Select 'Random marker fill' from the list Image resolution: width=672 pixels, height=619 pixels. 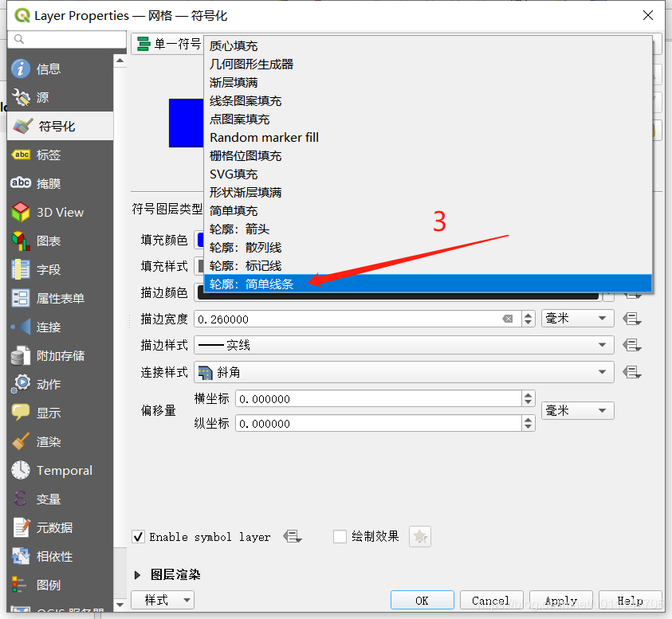point(264,137)
